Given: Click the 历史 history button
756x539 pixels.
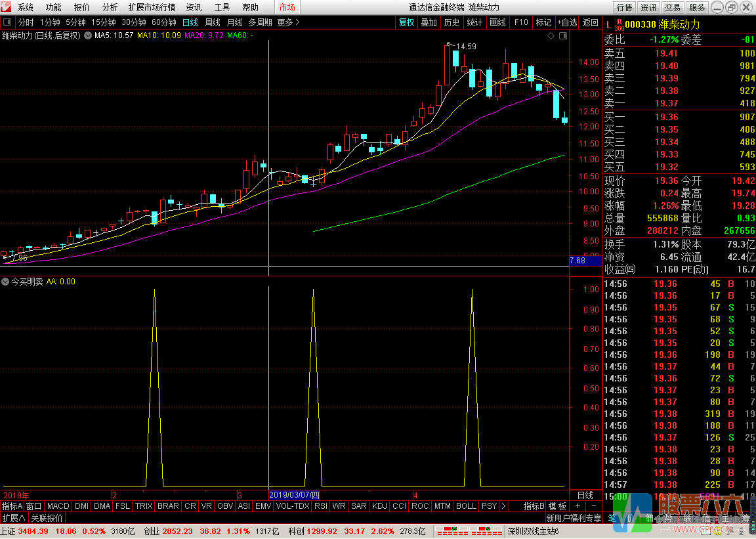Looking at the screenshot, I should 451,22.
